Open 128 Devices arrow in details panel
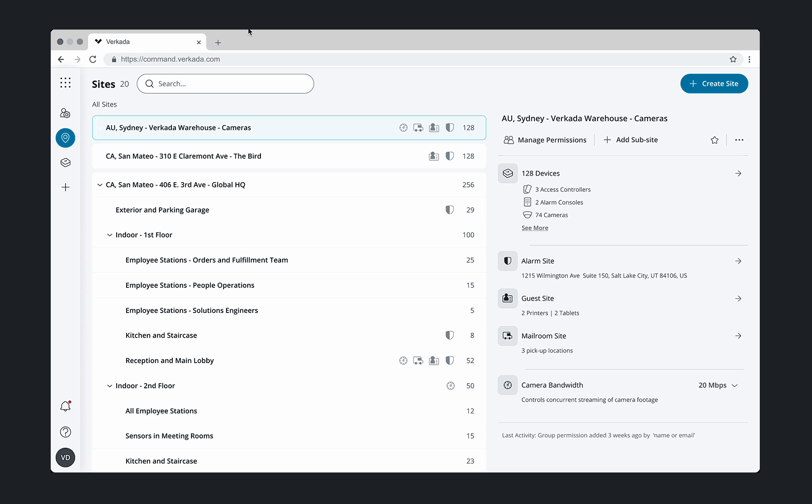Screen dimensions: 812x504 pos(738,173)
